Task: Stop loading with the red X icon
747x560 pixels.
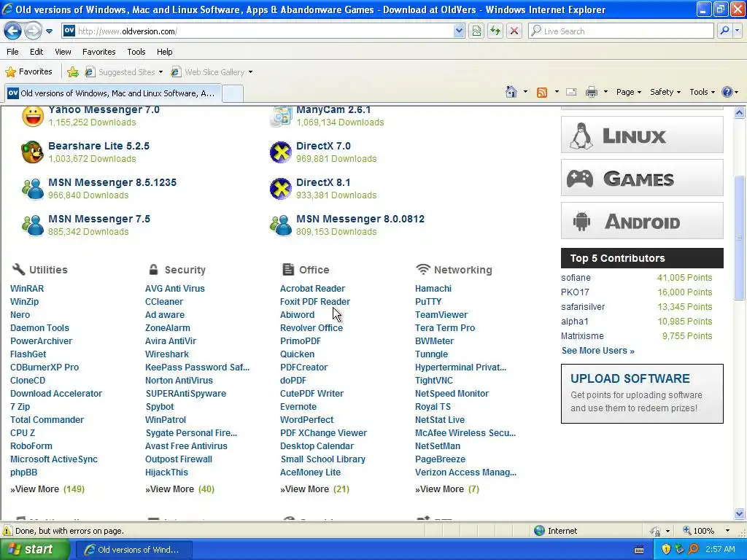Action: pyautogui.click(x=514, y=31)
